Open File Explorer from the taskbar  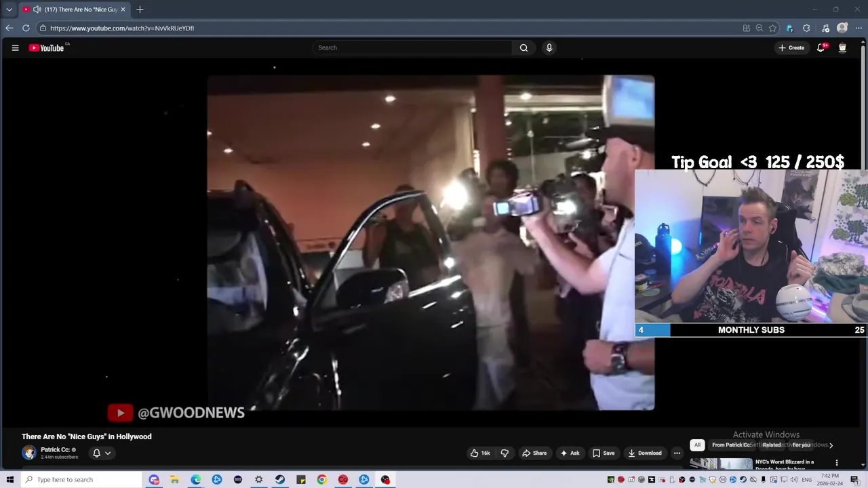click(174, 479)
